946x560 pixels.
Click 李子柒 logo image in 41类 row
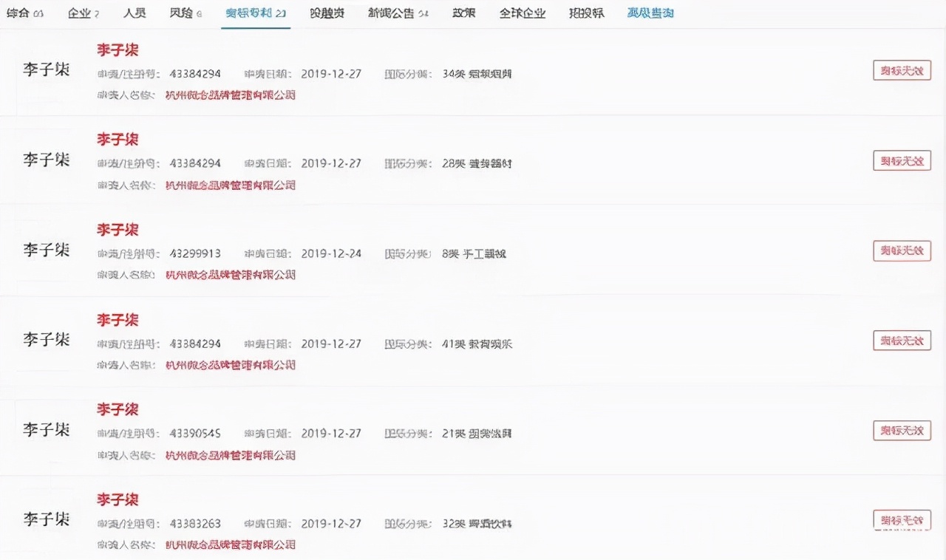[46, 340]
